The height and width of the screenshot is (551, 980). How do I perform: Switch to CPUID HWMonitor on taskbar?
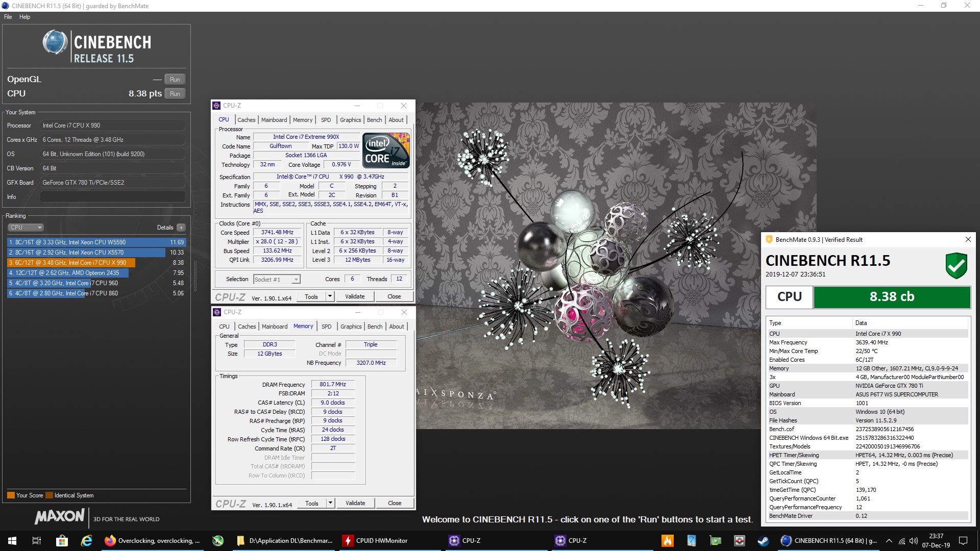point(390,541)
